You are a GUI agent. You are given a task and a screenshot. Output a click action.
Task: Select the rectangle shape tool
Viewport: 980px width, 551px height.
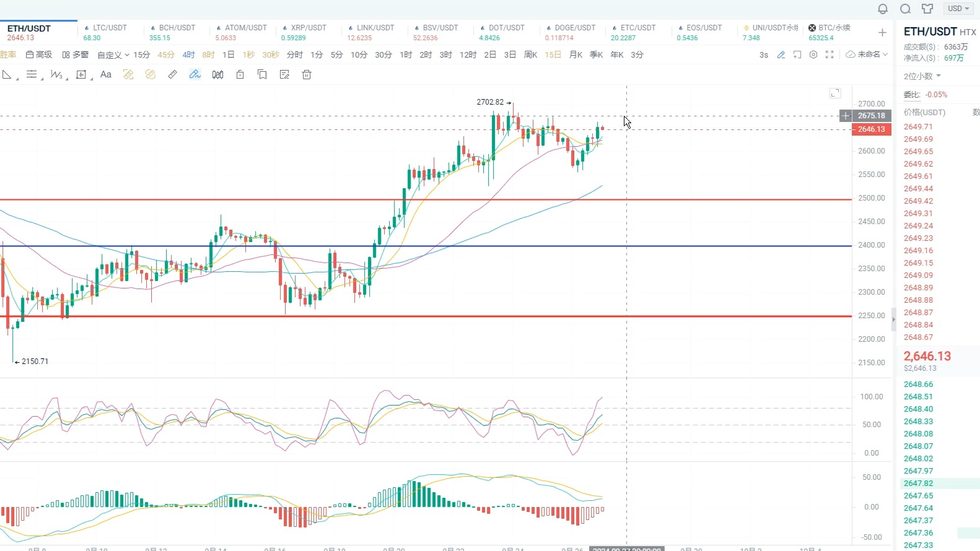coord(81,74)
